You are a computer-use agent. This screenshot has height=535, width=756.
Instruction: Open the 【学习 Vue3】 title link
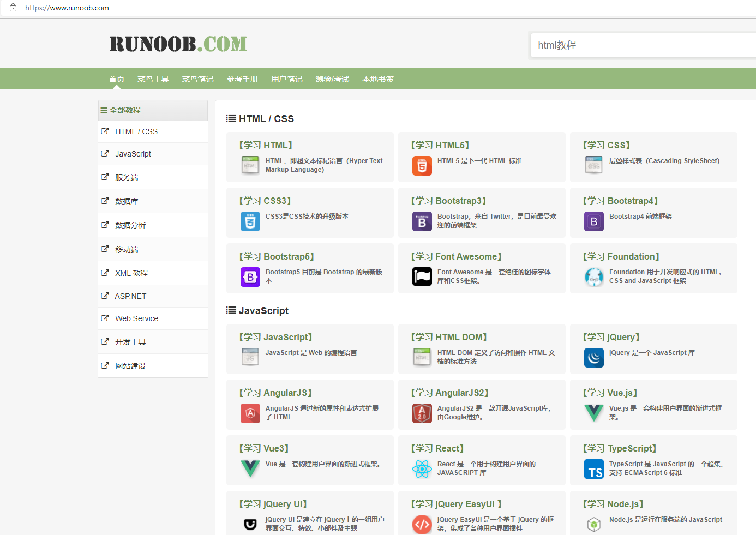coord(264,448)
